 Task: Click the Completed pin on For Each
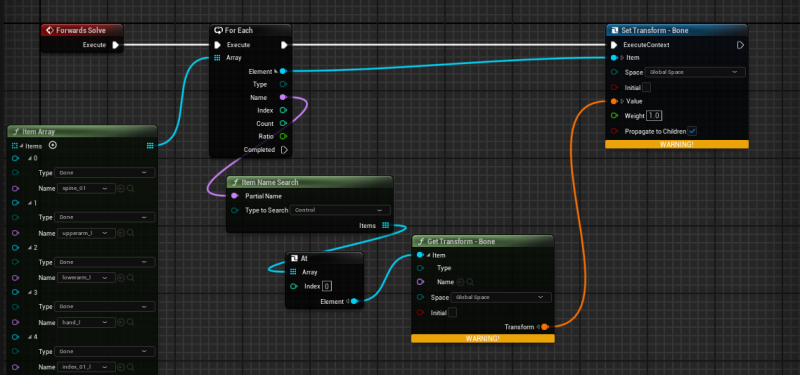point(284,149)
